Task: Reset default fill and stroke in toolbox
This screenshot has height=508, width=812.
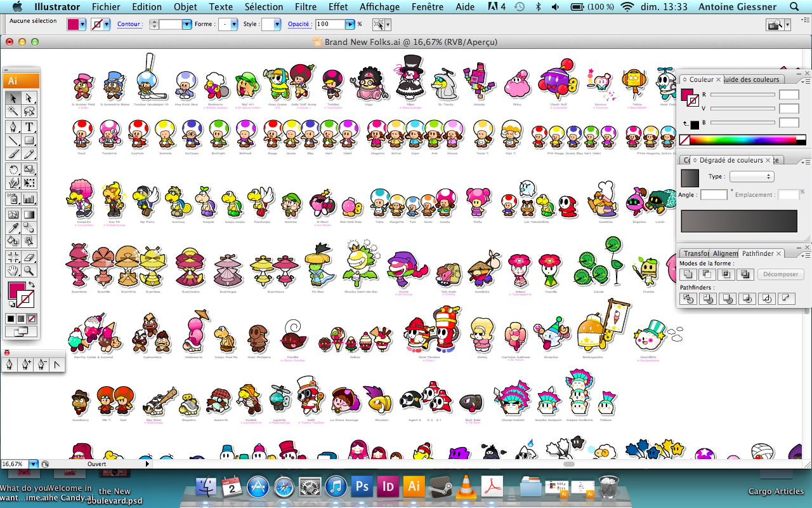Action: click(x=11, y=305)
